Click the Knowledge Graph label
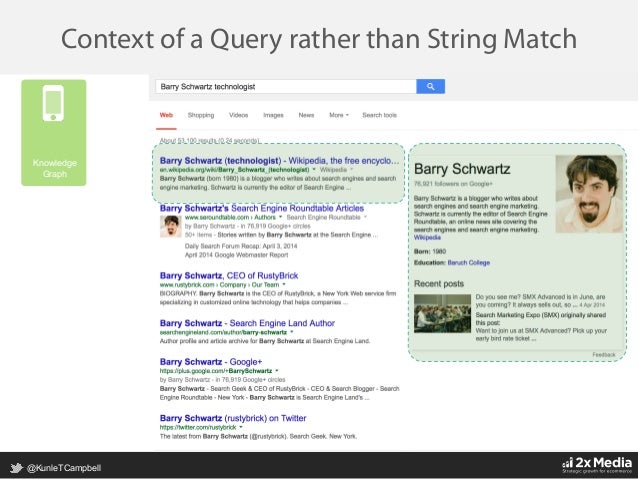Viewport: 638px width, 479px height. [x=55, y=168]
